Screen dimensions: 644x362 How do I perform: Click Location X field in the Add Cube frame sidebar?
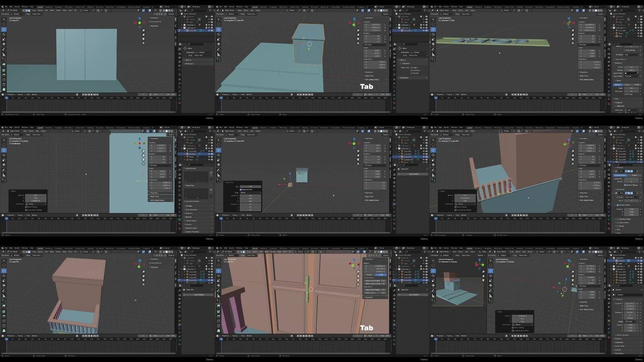pos(372,145)
